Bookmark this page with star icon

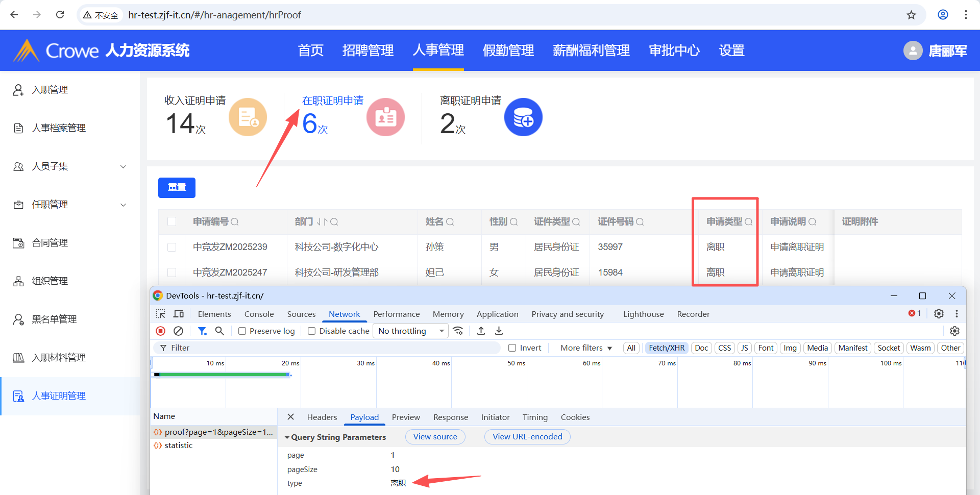911,15
